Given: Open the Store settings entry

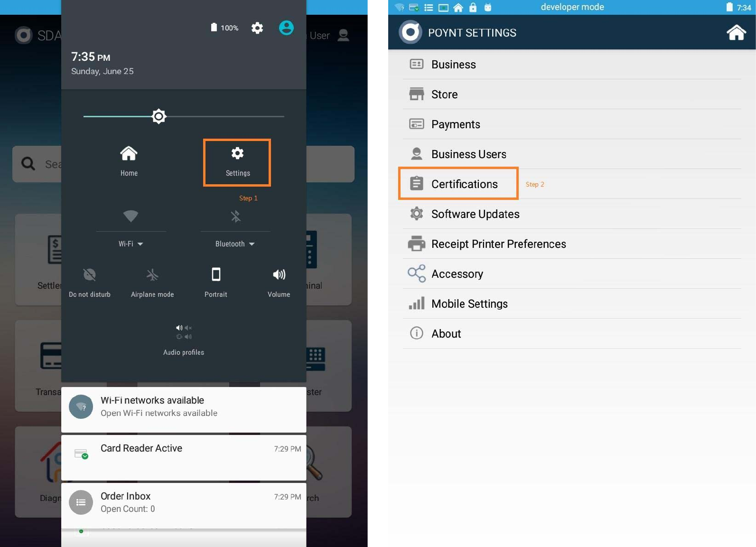Looking at the screenshot, I should pos(572,94).
